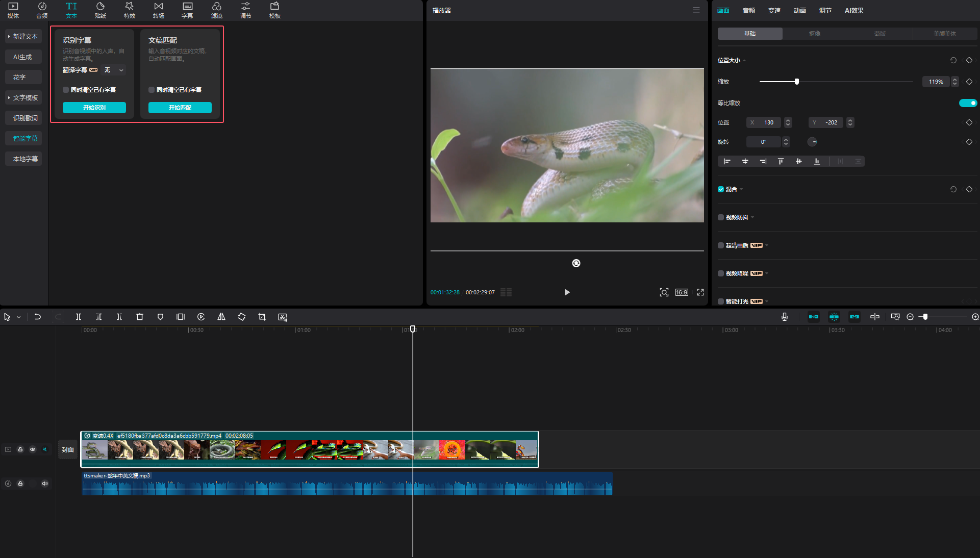Open the 转场 transitions panel
This screenshot has width=980, height=558.
pos(159,10)
